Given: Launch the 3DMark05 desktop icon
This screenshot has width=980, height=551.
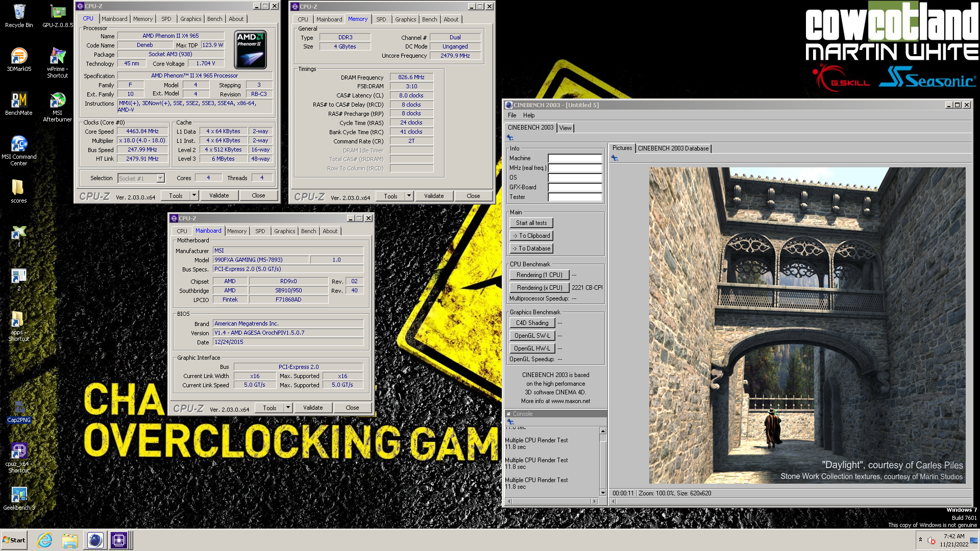Looking at the screenshot, I should pos(19,59).
